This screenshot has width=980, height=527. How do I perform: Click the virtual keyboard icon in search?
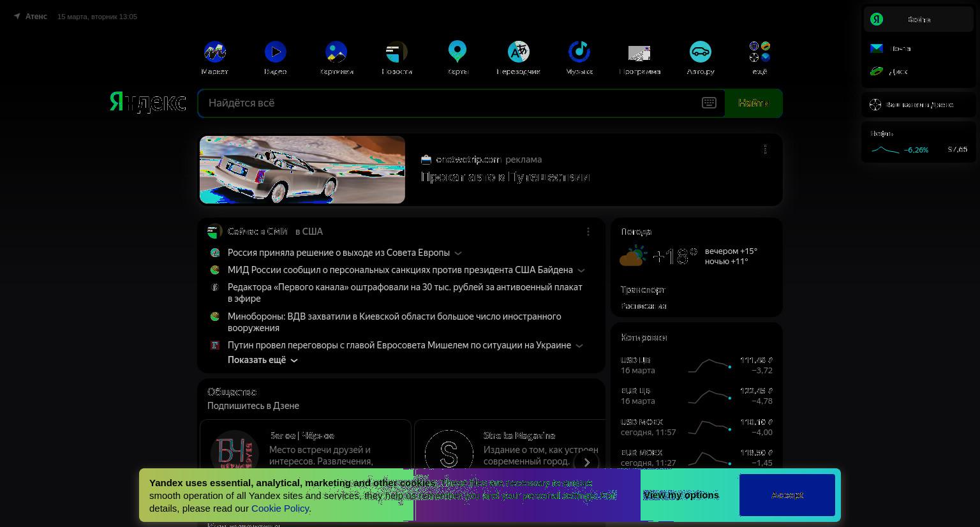point(709,103)
